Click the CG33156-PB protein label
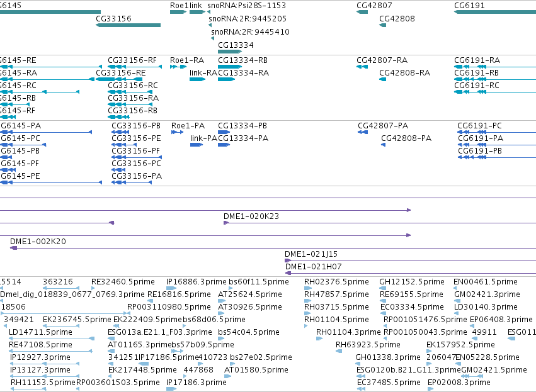Viewport: 536px width, 392px height. pyautogui.click(x=136, y=126)
